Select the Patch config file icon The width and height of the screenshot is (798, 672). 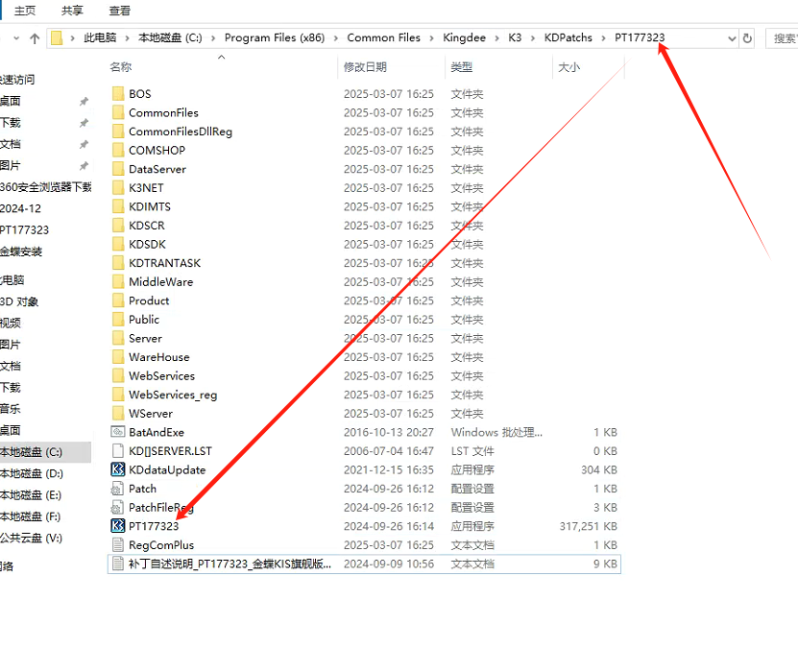click(x=117, y=489)
